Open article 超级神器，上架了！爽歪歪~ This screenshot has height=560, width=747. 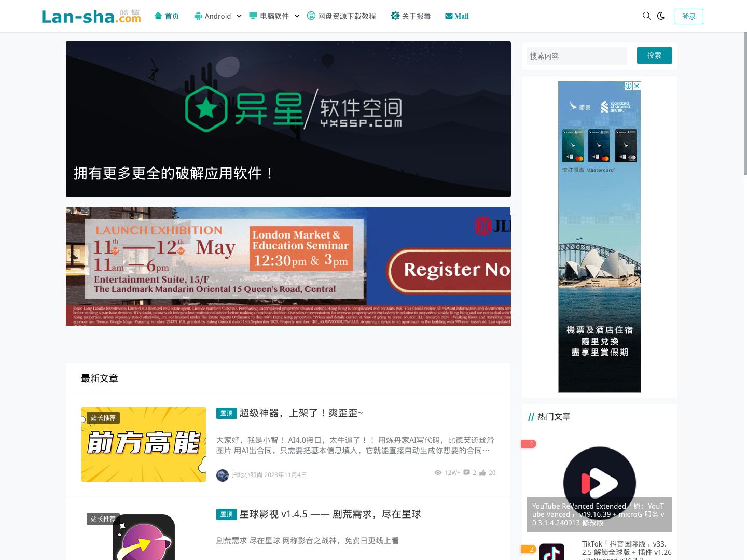pyautogui.click(x=301, y=413)
